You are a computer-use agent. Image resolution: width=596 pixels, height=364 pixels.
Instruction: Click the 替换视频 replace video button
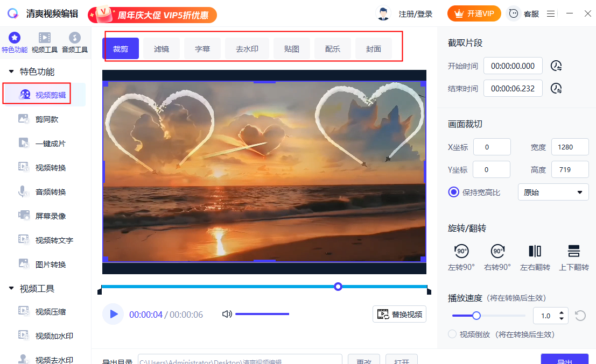[x=399, y=315]
